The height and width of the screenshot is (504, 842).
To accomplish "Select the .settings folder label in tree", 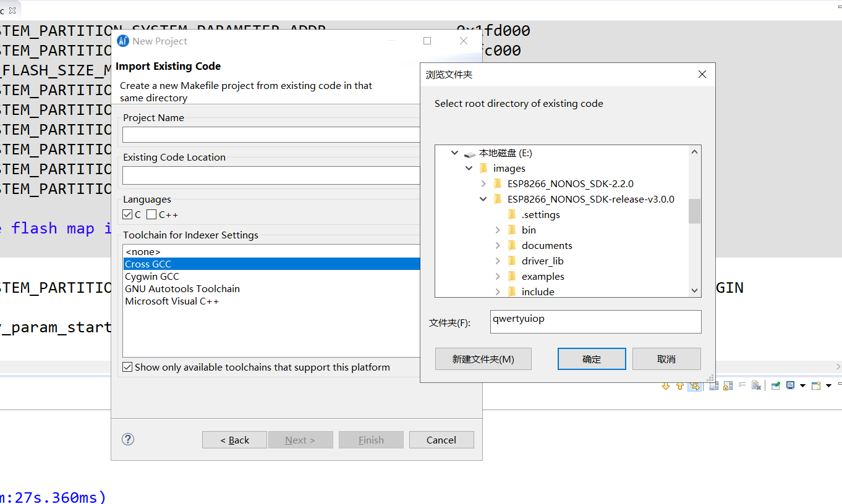I will [x=541, y=214].
